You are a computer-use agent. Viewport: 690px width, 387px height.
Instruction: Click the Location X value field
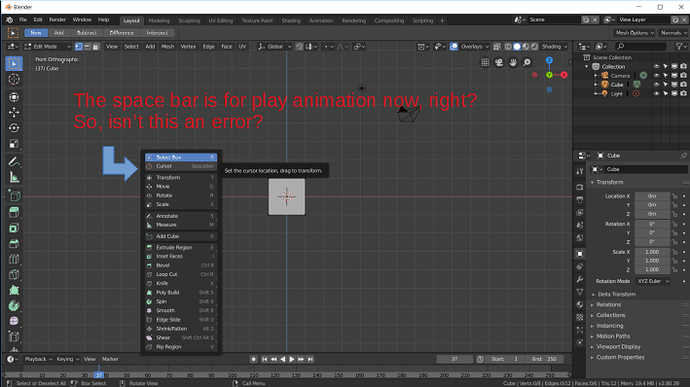pos(652,196)
